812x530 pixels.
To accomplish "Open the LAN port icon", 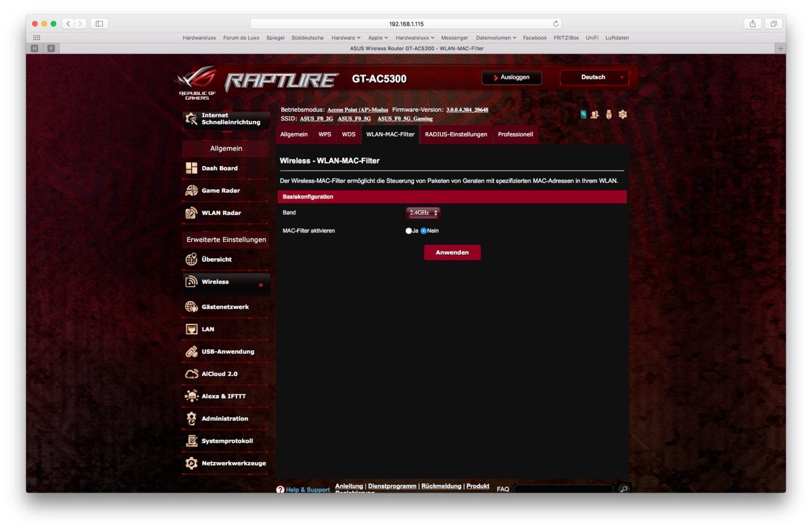I will [x=192, y=329].
